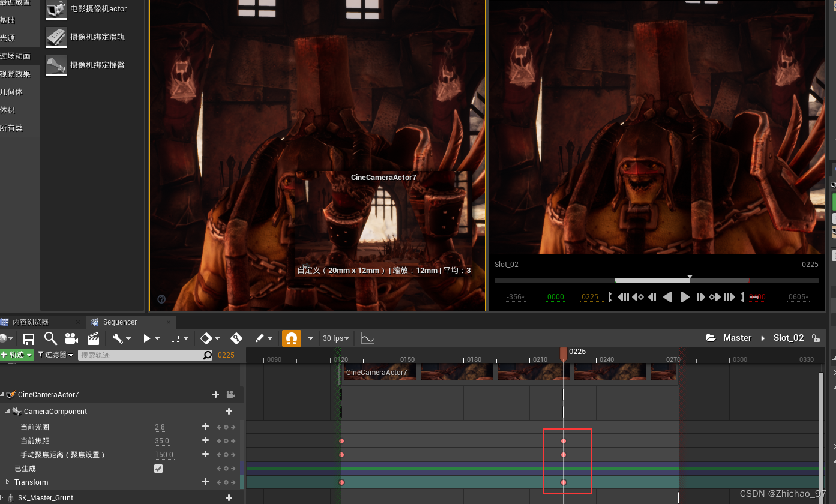
Task: Switch to the 内容浏览器 tab
Action: pos(41,322)
